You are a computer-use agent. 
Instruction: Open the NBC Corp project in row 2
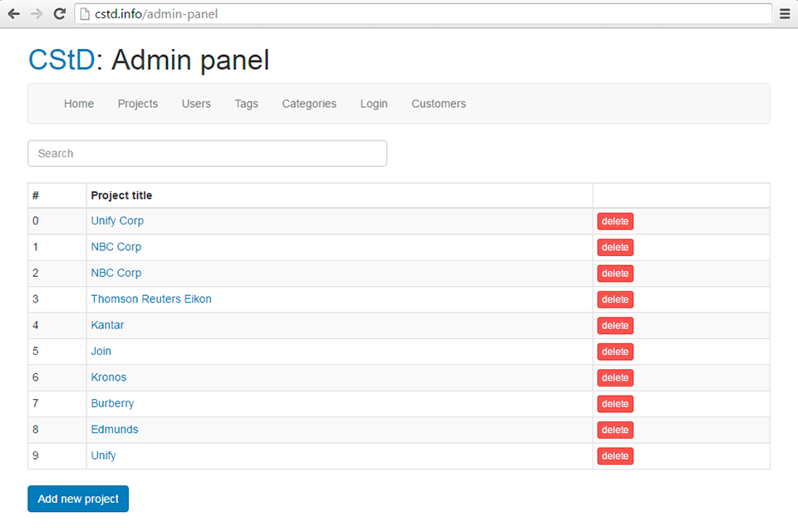tap(116, 273)
